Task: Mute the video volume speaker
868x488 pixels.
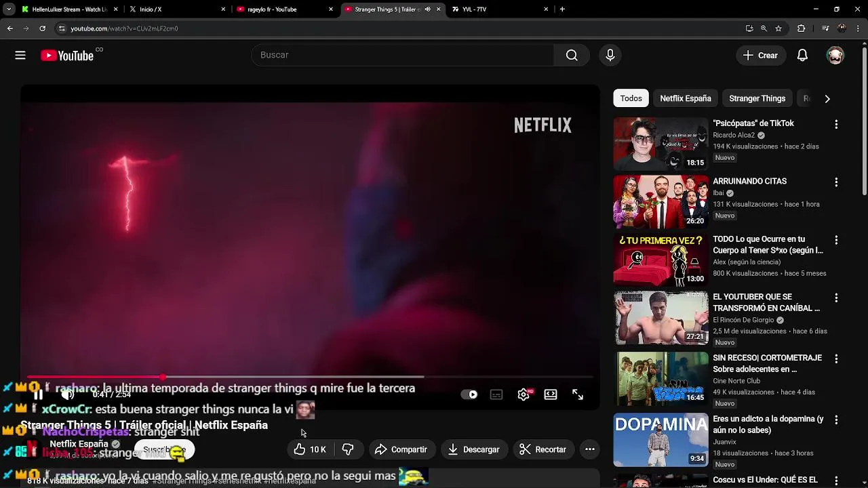Action: click(68, 394)
